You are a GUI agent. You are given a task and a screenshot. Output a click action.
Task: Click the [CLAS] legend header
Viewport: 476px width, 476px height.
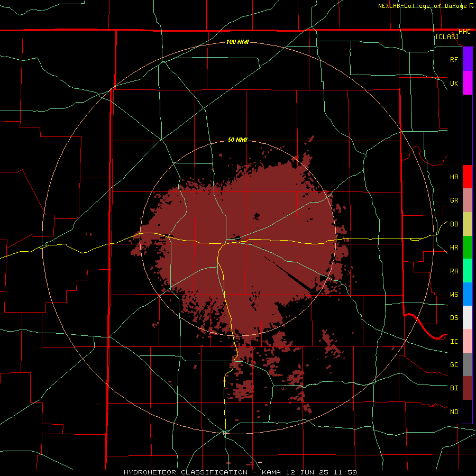(x=447, y=37)
